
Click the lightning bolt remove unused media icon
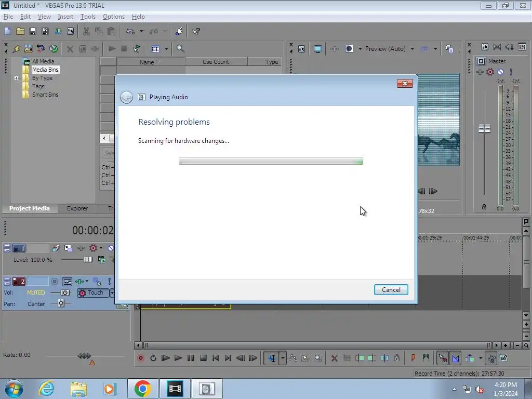click(16, 48)
